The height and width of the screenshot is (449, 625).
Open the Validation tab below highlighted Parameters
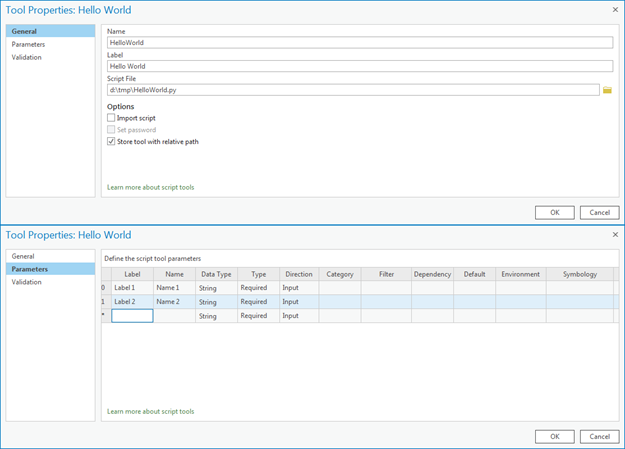coord(27,282)
